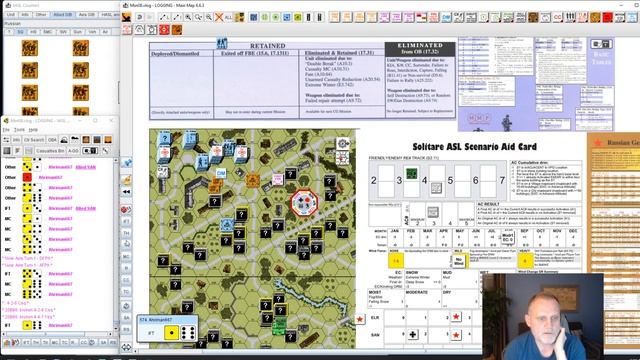This screenshot has width=640, height=360.
Task: Click the rewind arrows icon in side toolbar
Action: tap(127, 191)
